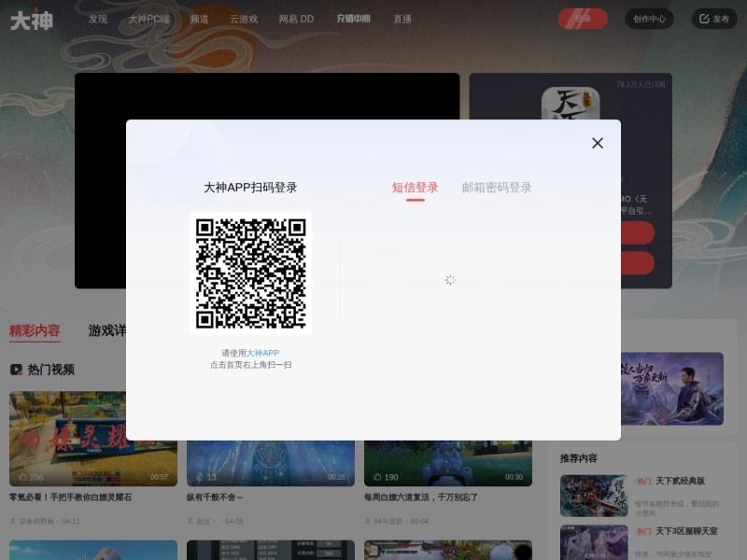Screen dimensions: 747x560
Task: Close the login dialog with the X icon
Action: pos(598,144)
